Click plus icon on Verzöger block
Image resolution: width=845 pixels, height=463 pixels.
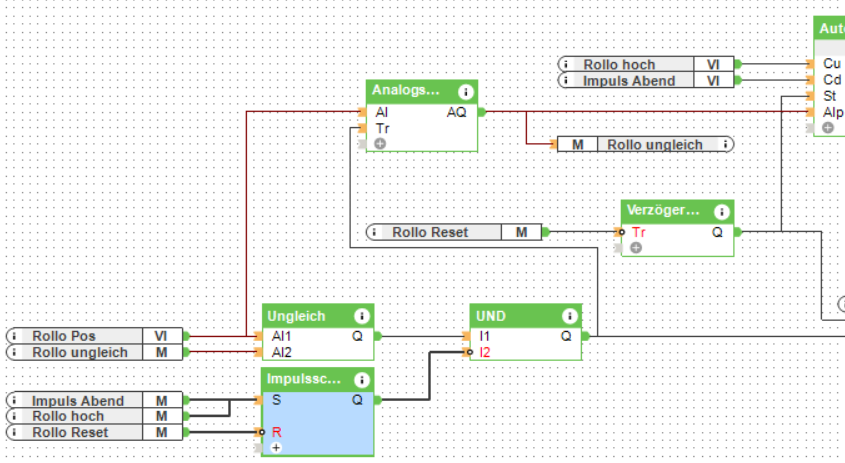[636, 247]
